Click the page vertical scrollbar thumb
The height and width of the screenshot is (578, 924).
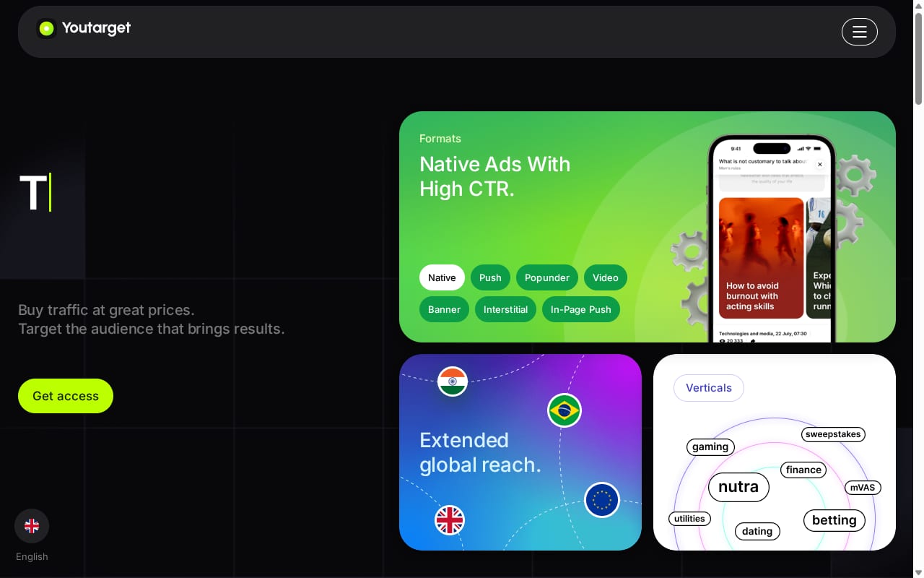pos(918,58)
